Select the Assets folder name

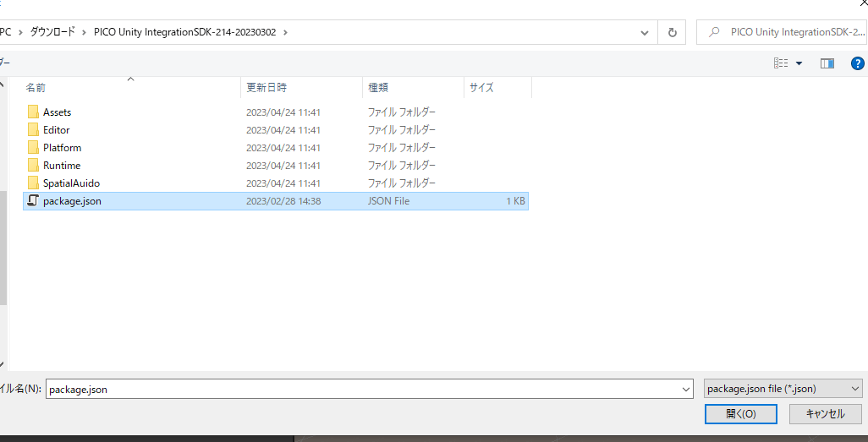pyautogui.click(x=57, y=112)
